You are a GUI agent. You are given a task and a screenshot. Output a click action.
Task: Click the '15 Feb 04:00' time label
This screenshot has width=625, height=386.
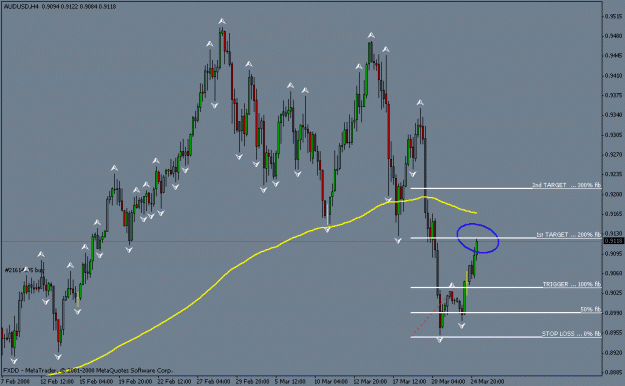(x=96, y=382)
